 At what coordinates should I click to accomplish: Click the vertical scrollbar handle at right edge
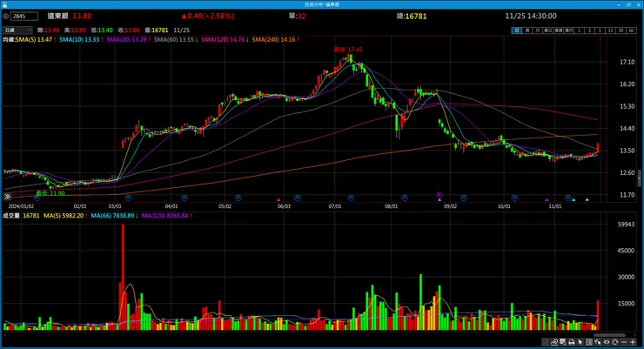tap(639, 178)
